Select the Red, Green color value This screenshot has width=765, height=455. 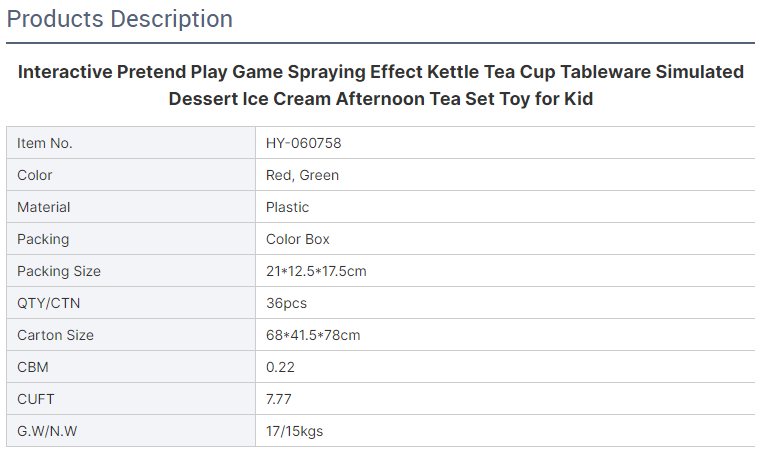coord(302,176)
